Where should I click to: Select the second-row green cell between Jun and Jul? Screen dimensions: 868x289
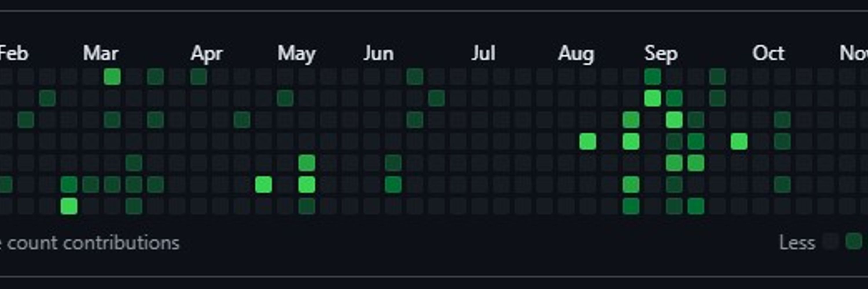(x=436, y=98)
